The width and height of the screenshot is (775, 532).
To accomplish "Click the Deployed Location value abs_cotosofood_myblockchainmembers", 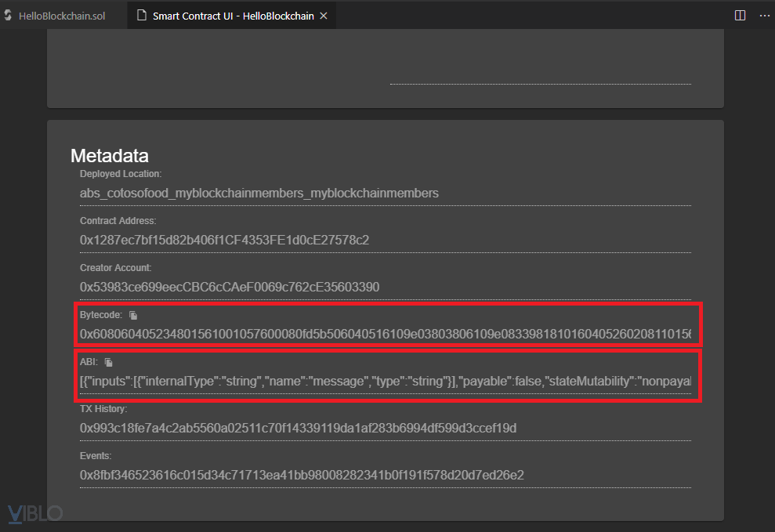I will (x=259, y=194).
